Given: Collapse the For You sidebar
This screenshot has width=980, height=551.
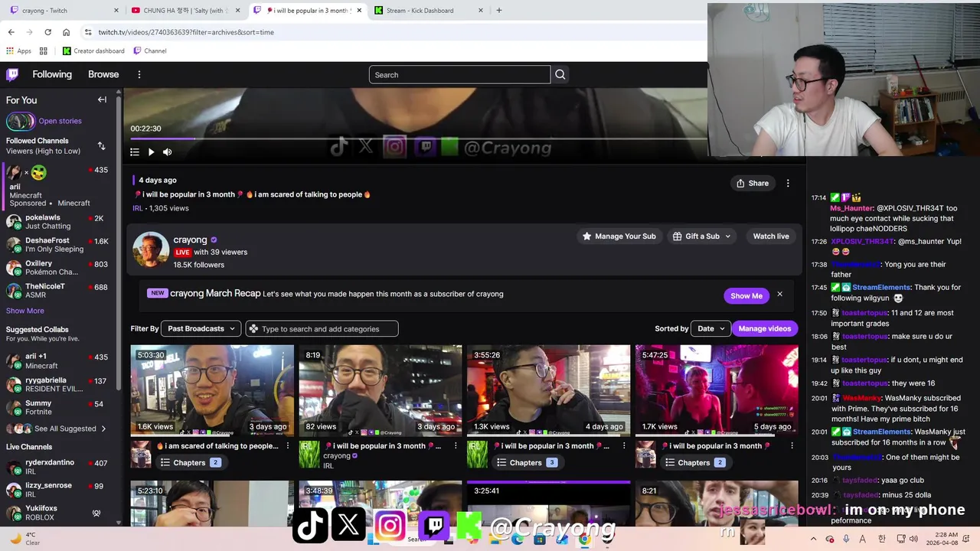Looking at the screenshot, I should pos(102,99).
